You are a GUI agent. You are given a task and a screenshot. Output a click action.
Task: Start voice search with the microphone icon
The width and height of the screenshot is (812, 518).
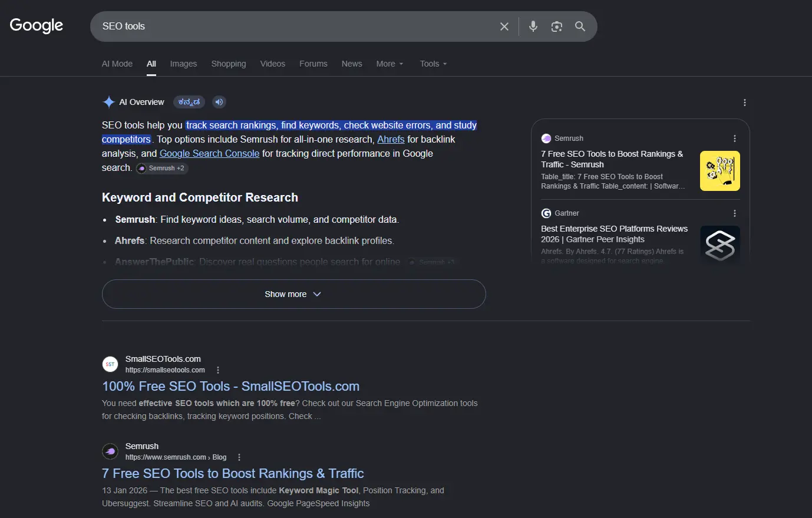tap(533, 27)
